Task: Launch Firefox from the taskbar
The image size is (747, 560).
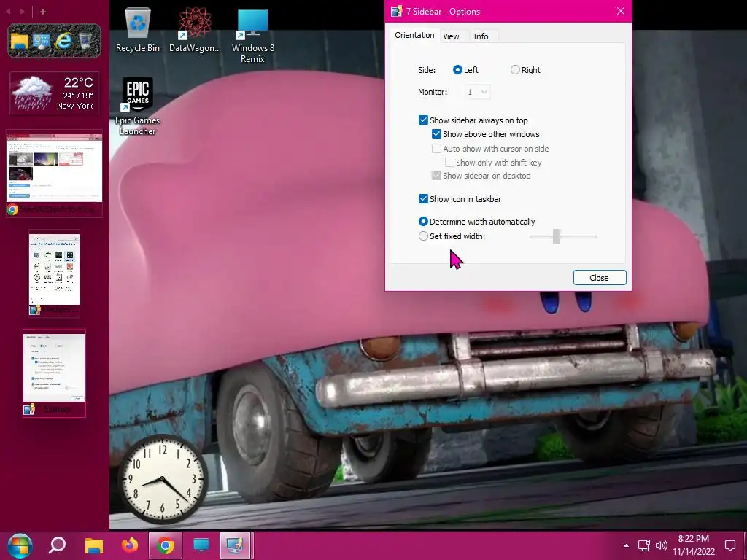Action: click(x=129, y=545)
